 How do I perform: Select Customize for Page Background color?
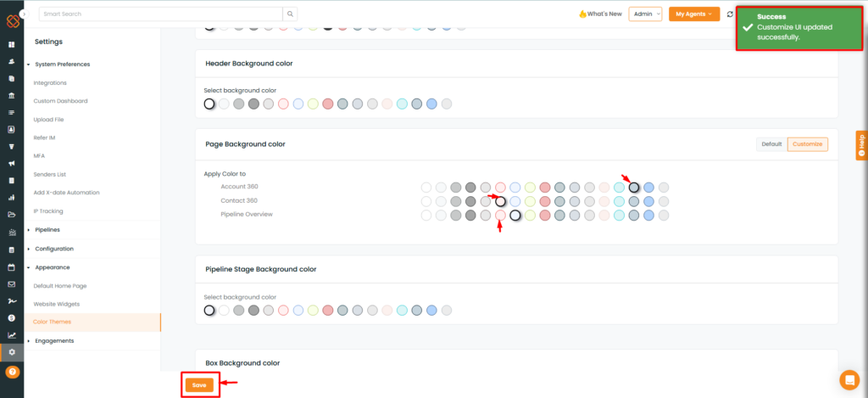(808, 144)
